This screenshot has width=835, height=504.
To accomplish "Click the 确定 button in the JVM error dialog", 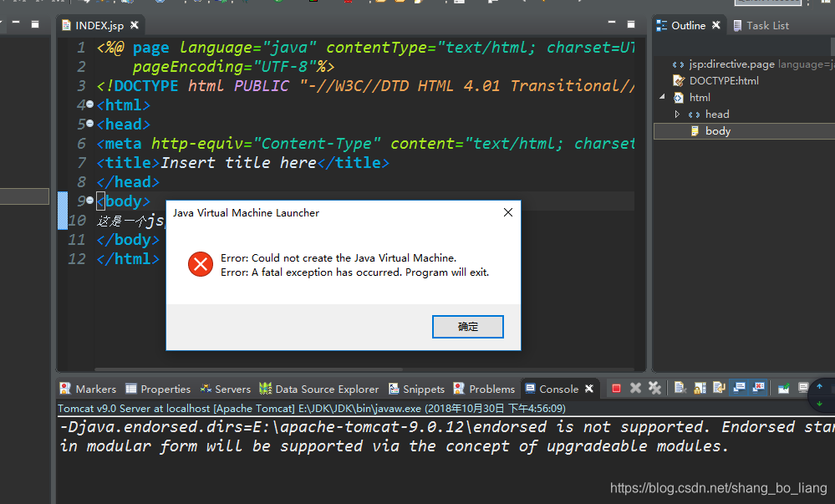I will (x=467, y=326).
